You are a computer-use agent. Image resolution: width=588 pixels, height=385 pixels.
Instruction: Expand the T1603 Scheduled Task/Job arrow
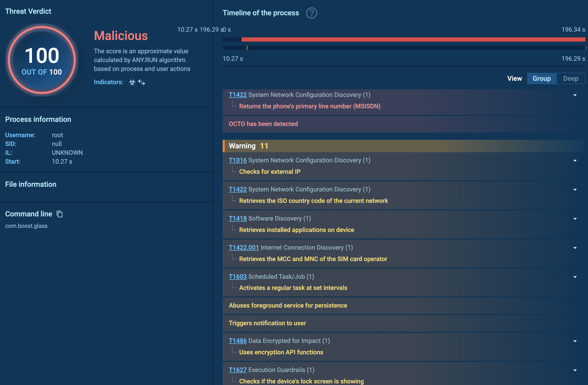pyautogui.click(x=575, y=277)
